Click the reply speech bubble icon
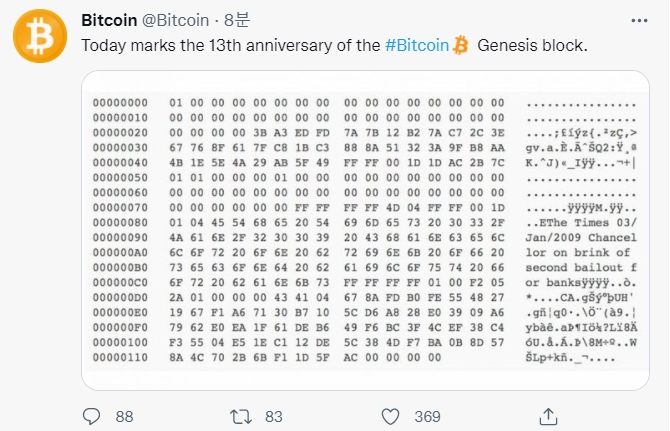This screenshot has width=670, height=431. [91, 415]
